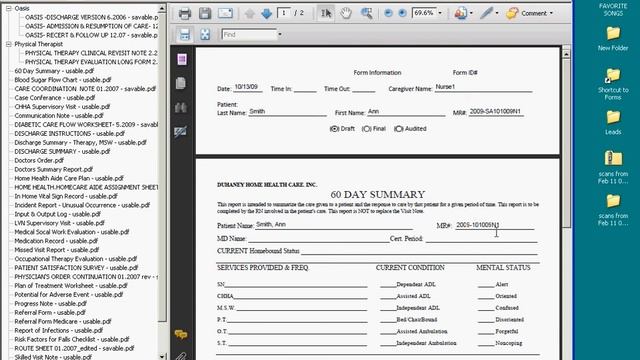This screenshot has height=360, width=640.
Task: Click the document vertical scrollbar thumb
Action: pos(566,143)
